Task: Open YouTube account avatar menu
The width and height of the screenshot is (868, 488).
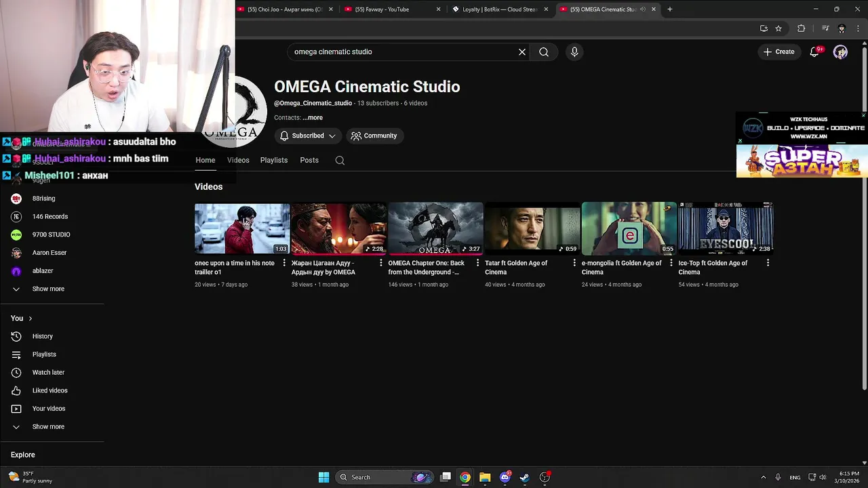Action: tap(840, 52)
